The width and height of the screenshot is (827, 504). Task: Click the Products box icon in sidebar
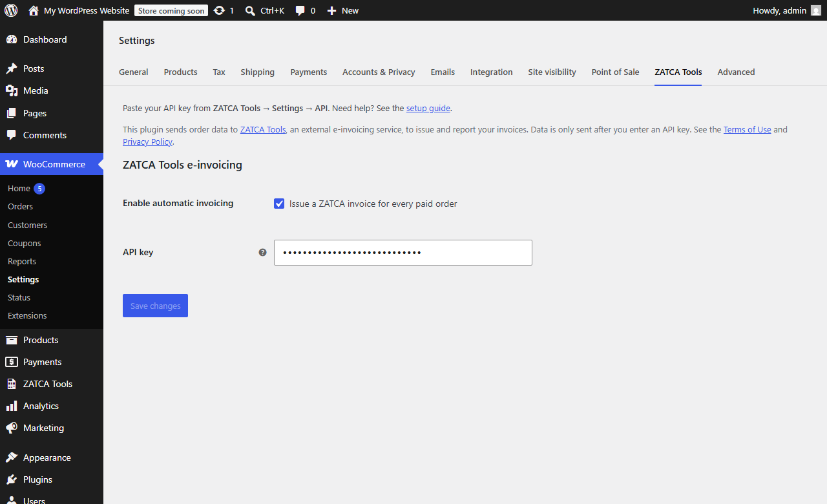[12, 340]
